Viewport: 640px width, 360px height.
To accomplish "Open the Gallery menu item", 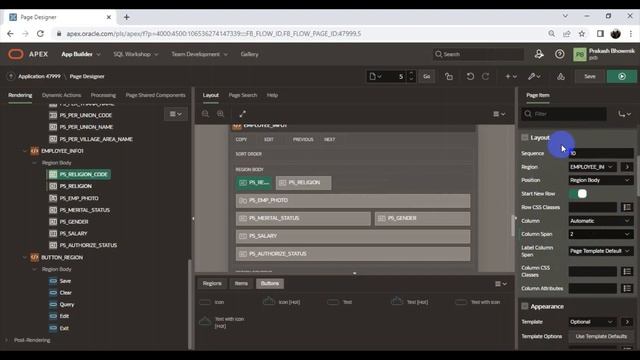I will 249,54.
